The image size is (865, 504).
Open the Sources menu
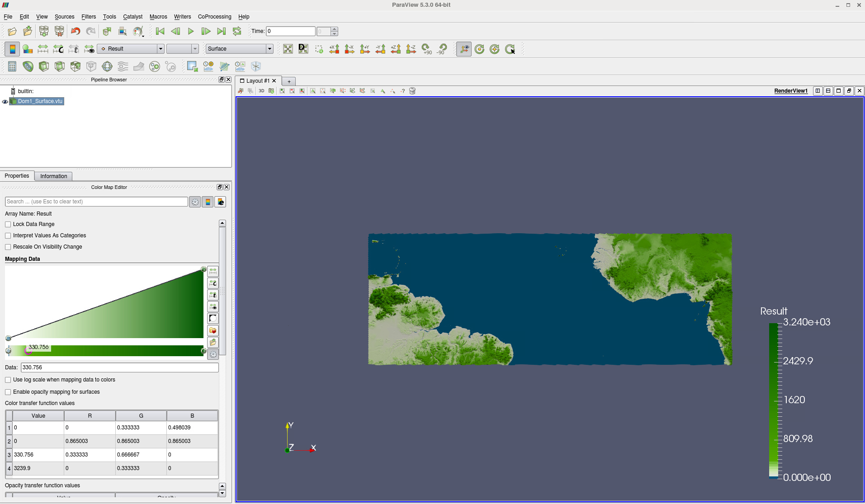[64, 17]
